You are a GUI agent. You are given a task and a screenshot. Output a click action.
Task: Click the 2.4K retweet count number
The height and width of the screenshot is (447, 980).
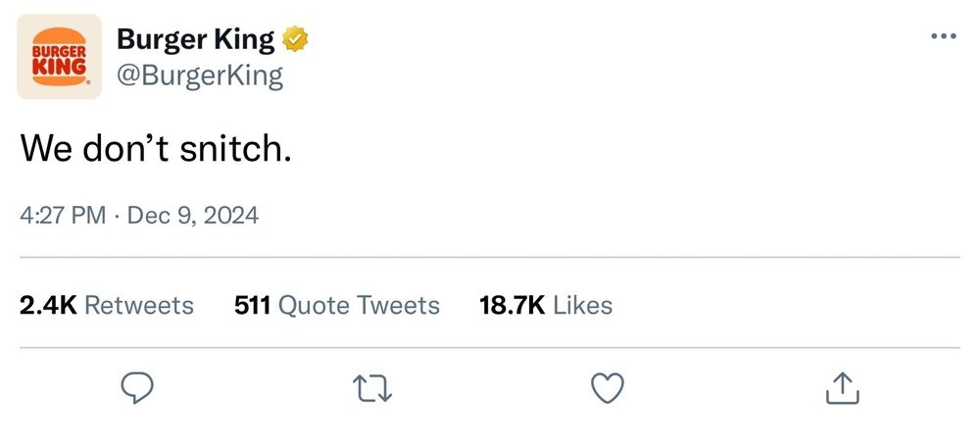48,305
